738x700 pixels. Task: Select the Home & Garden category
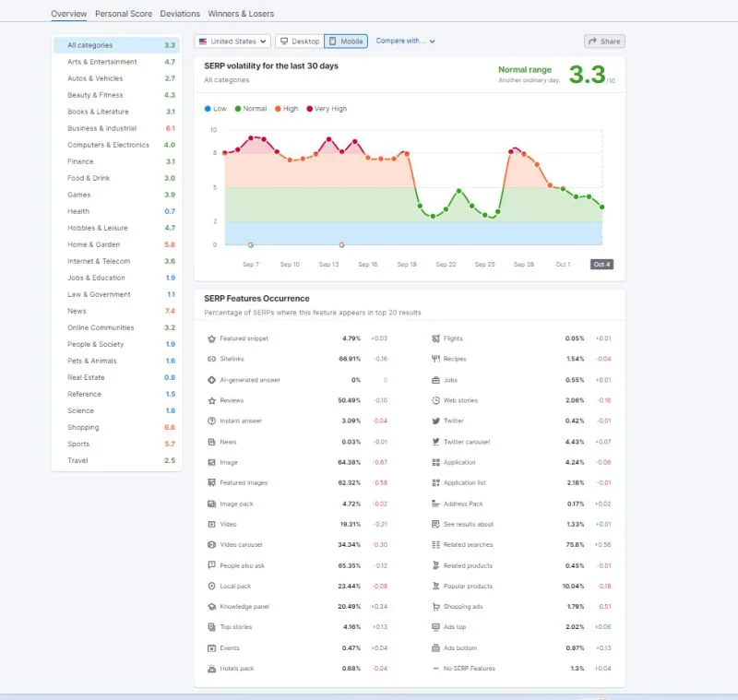117,244
